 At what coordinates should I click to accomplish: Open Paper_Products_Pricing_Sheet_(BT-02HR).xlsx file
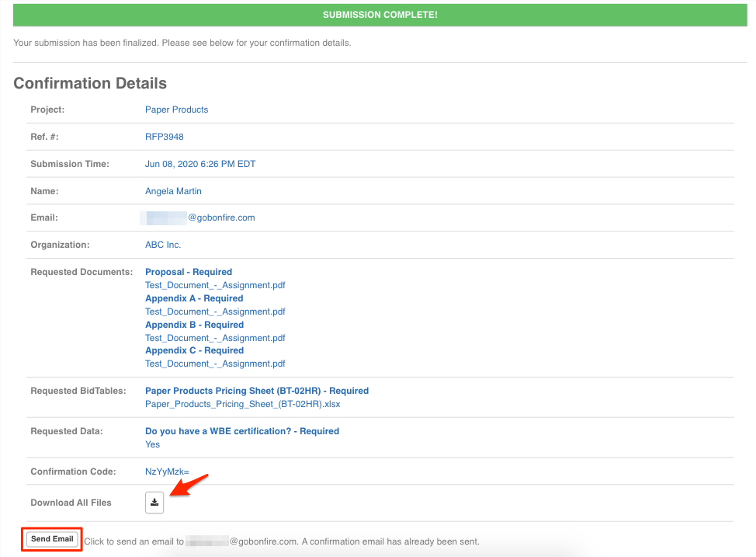242,404
